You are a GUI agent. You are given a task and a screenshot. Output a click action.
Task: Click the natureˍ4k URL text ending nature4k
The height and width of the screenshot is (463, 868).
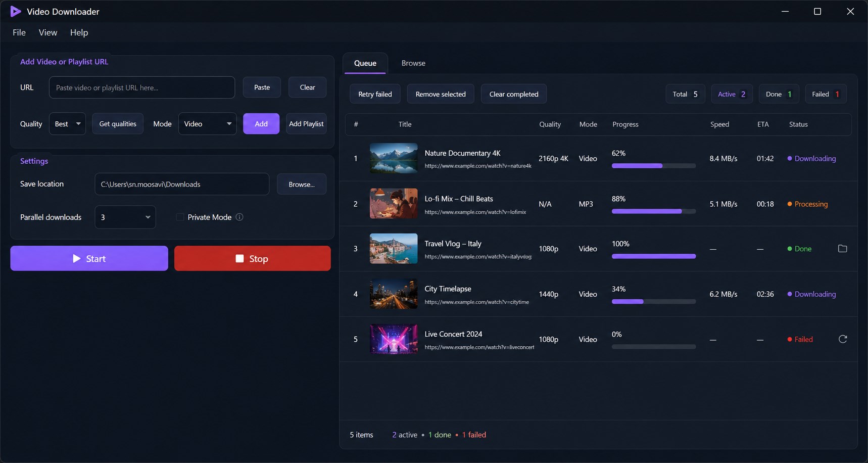[x=478, y=166]
